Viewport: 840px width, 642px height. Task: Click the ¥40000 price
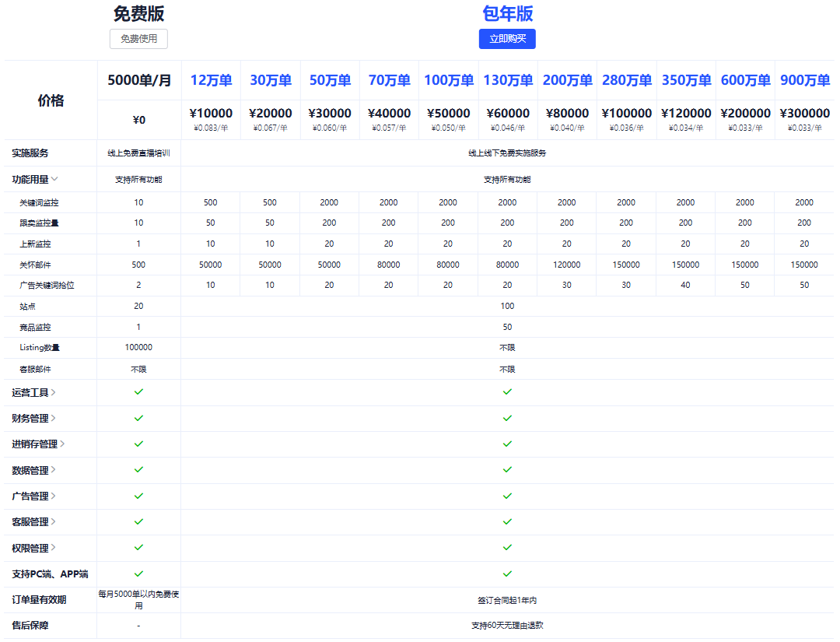390,113
